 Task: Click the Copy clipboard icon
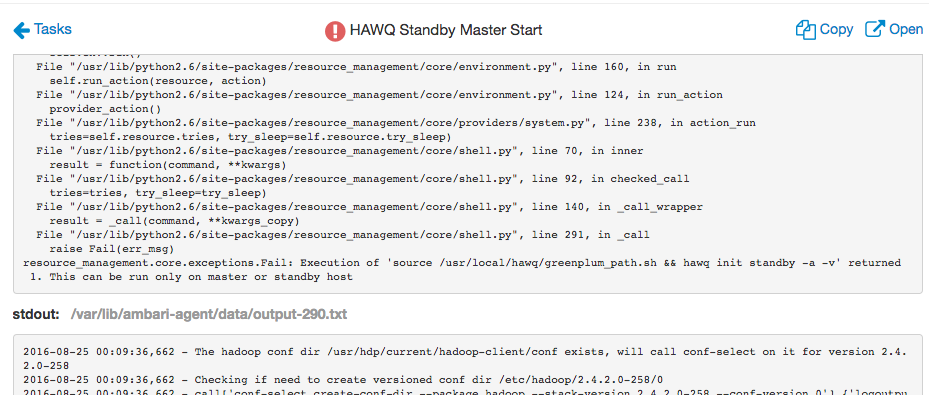806,30
